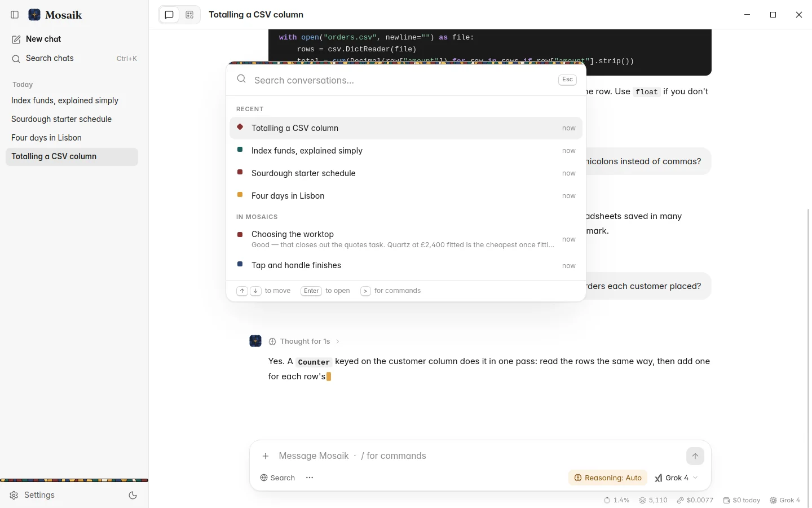812x508 pixels.
Task: Click the reasoning brain icon
Action: point(272,341)
